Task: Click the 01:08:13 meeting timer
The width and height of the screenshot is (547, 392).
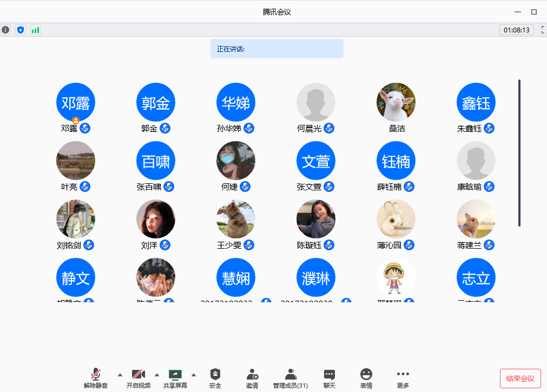Action: coord(517,30)
